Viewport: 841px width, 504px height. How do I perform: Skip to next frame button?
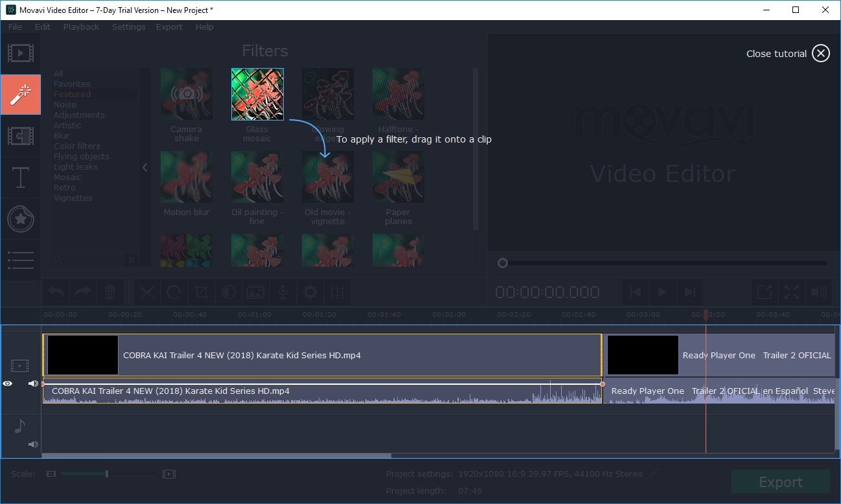click(x=689, y=292)
